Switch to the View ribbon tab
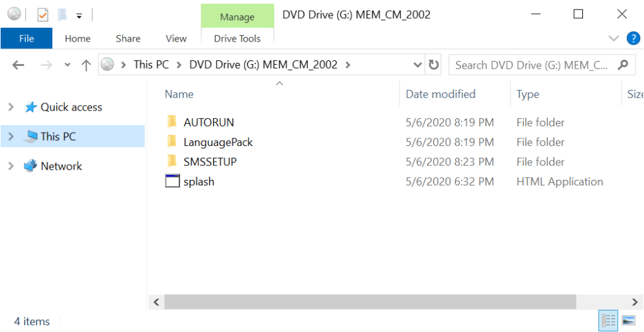Screen dimensions: 644x332 [x=176, y=38]
